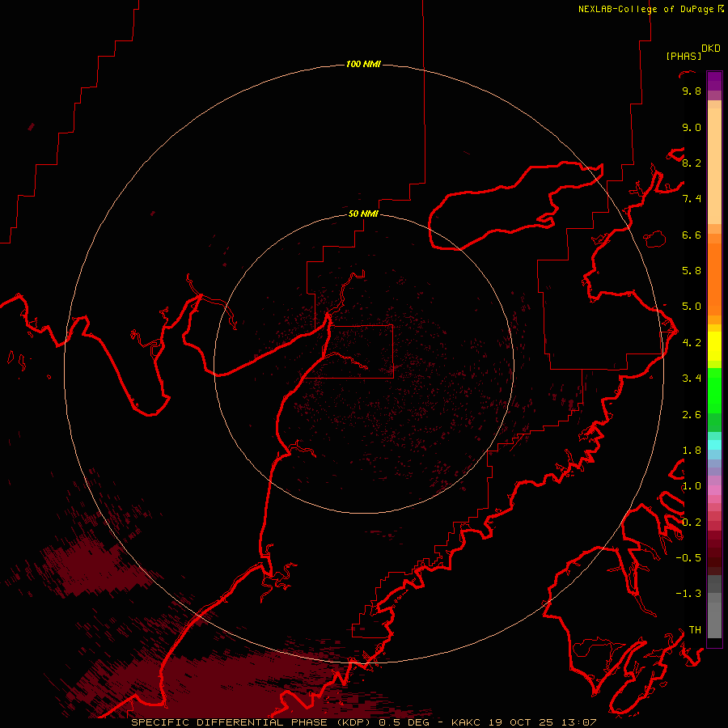728x728 pixels.
Task: Pick the cyan band of the color scale
Action: coord(714,445)
